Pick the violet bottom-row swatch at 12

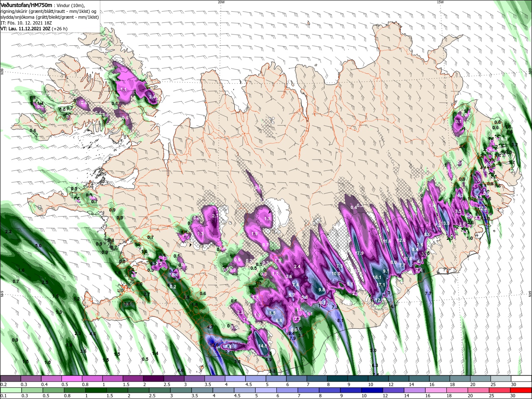(x=392, y=390)
